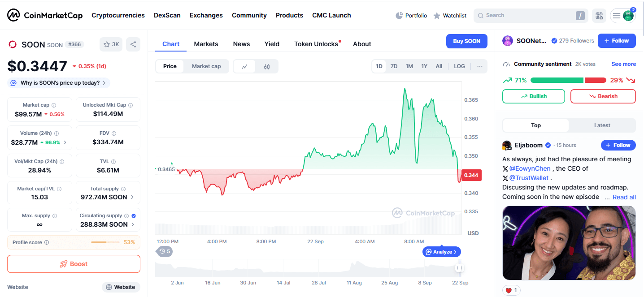Select 1M time range
Screen dimensions: 644x297
[409, 66]
